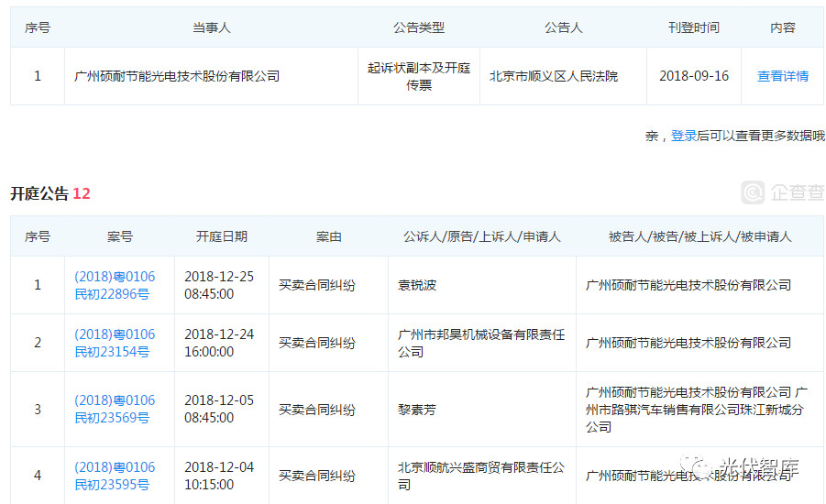Select hearing date 2018-12-04 10:15:00

219,476
